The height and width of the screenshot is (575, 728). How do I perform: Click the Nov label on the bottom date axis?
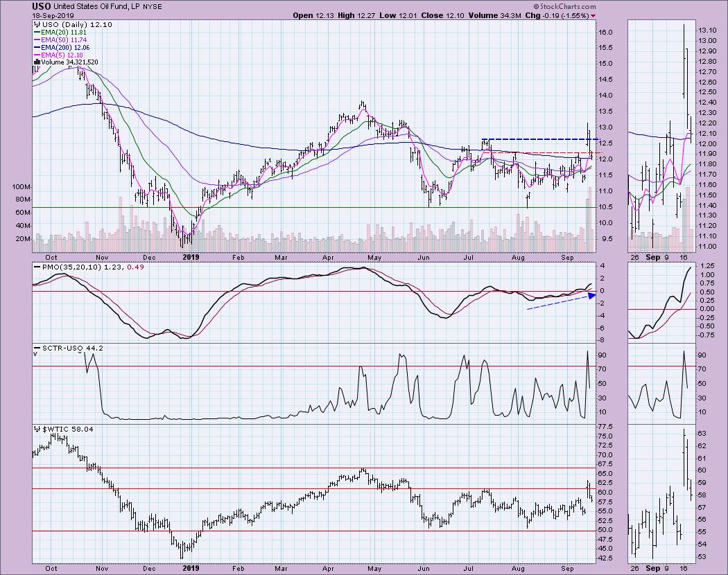tap(102, 569)
